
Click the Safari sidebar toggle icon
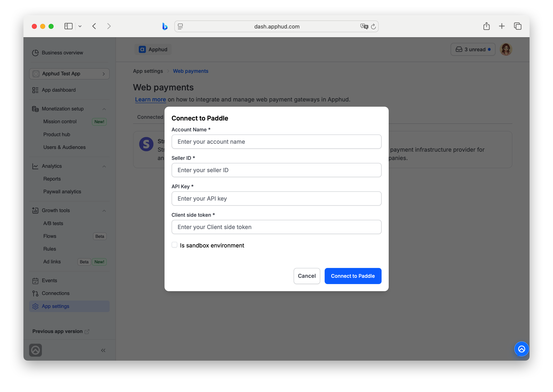coord(68,26)
